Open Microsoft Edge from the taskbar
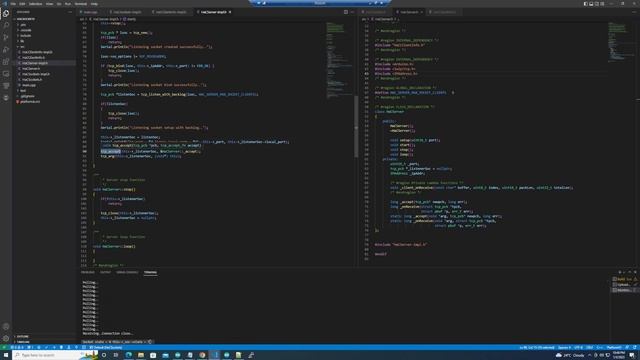Viewport: 640px width, 360px height. click(x=129, y=355)
